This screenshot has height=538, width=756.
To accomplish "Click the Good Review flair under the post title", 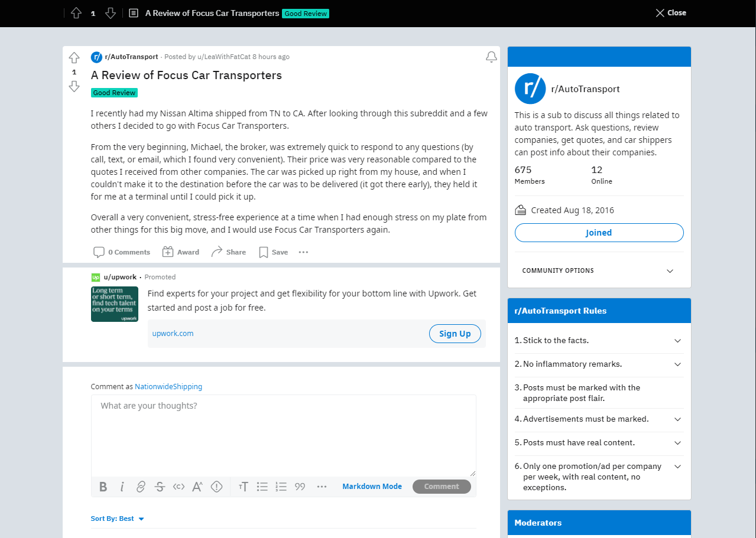I will click(114, 93).
